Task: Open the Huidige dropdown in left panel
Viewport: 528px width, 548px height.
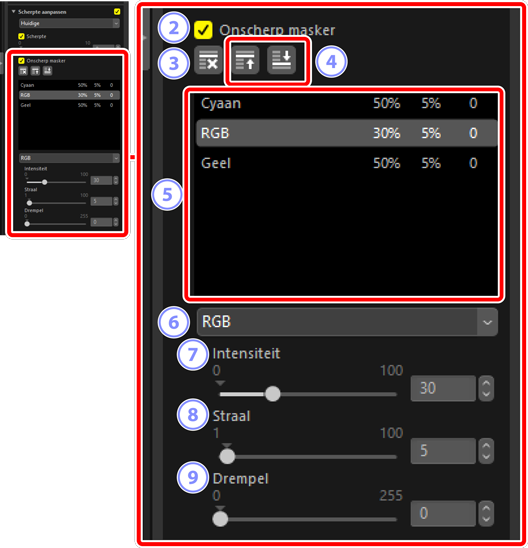Action: pos(69,23)
